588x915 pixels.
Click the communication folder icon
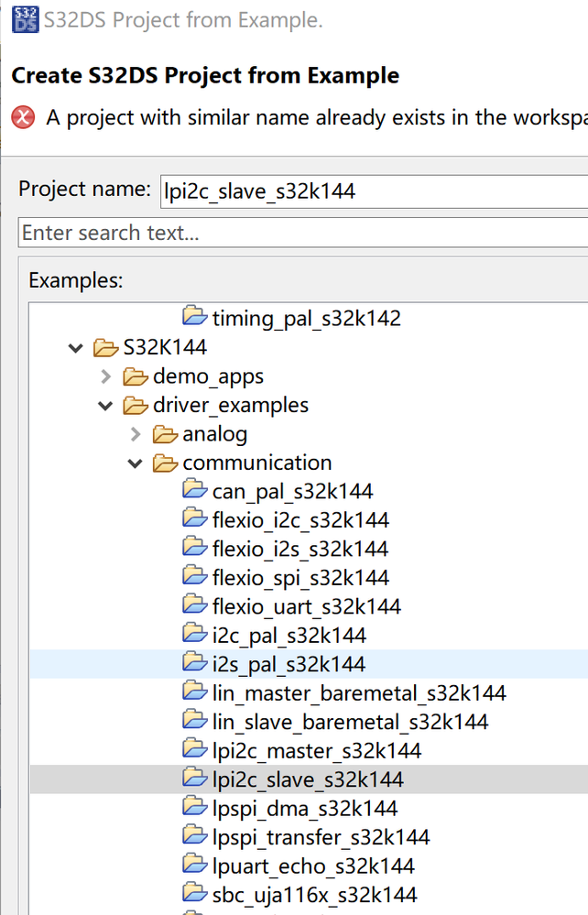click(165, 463)
